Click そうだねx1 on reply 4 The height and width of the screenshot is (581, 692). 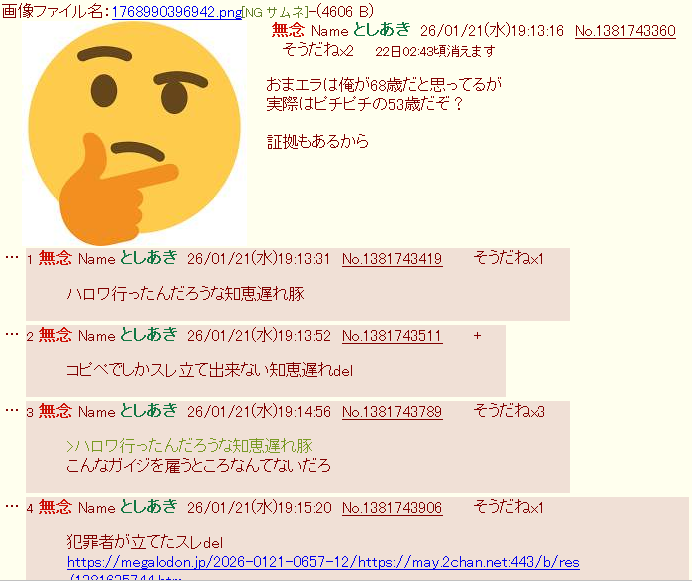[508, 507]
